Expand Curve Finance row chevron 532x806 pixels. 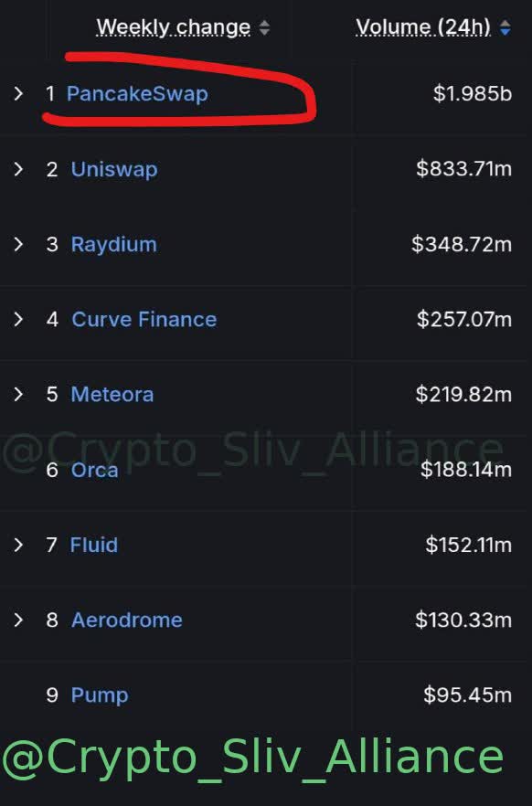click(18, 319)
